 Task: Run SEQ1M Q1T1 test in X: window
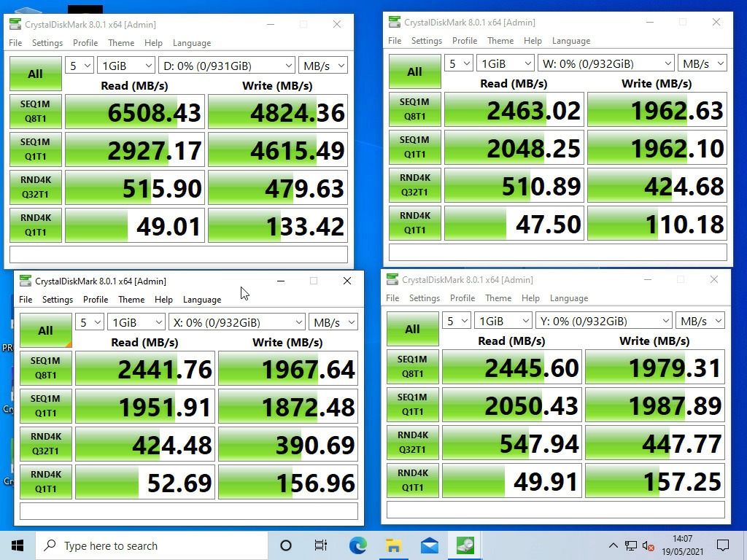coord(46,406)
